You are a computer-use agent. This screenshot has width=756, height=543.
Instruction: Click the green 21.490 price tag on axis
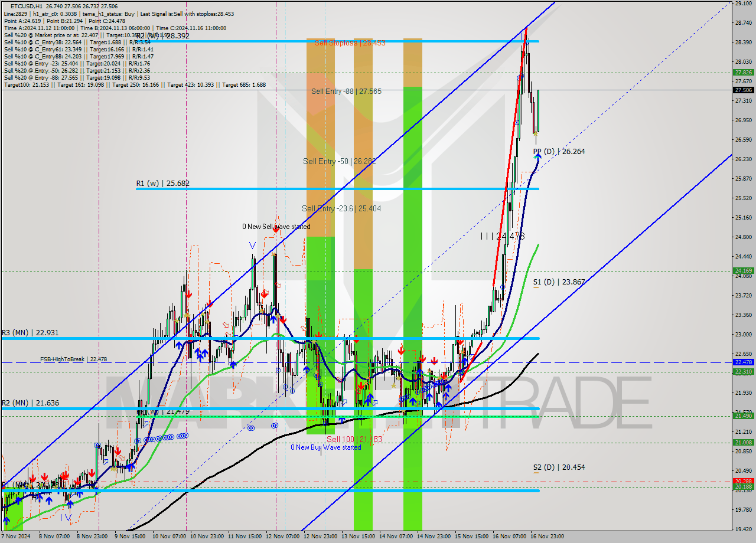[x=743, y=416]
